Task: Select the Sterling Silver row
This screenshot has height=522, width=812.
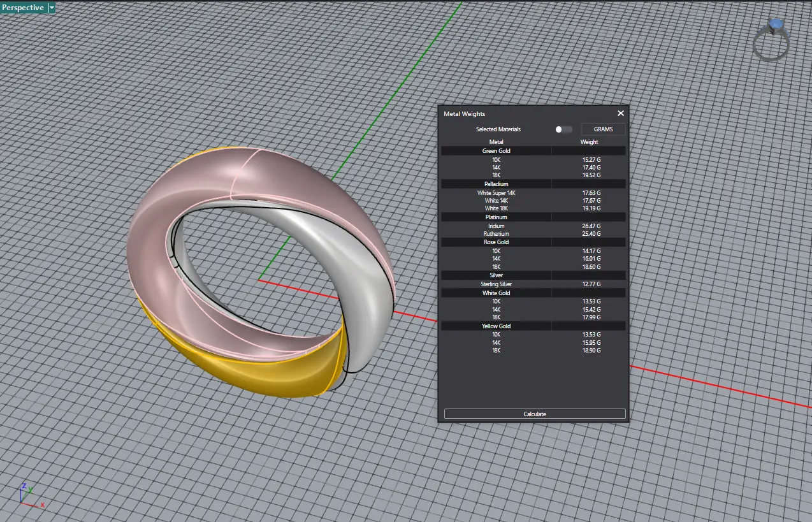Action: (496, 284)
